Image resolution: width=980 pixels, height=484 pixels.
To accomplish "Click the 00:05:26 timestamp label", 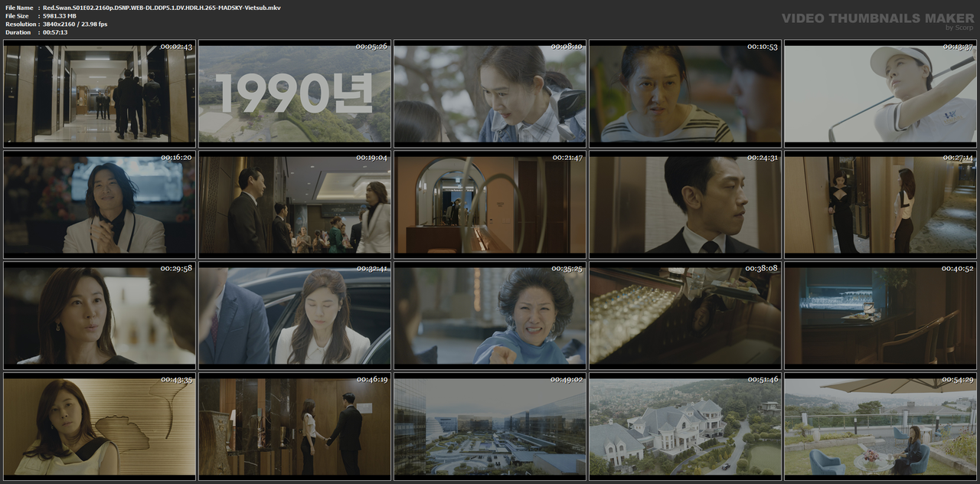I will [371, 47].
